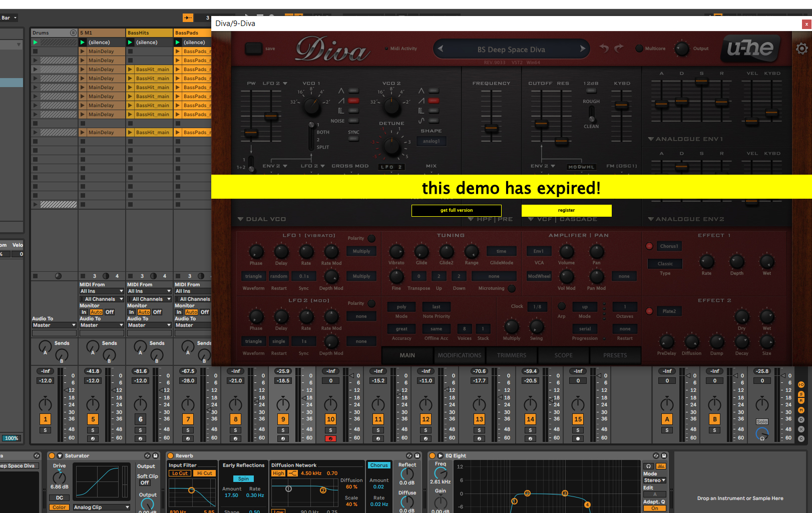The image size is (812, 513).
Task: Load previous Diva preset with left arrow
Action: pyautogui.click(x=441, y=49)
